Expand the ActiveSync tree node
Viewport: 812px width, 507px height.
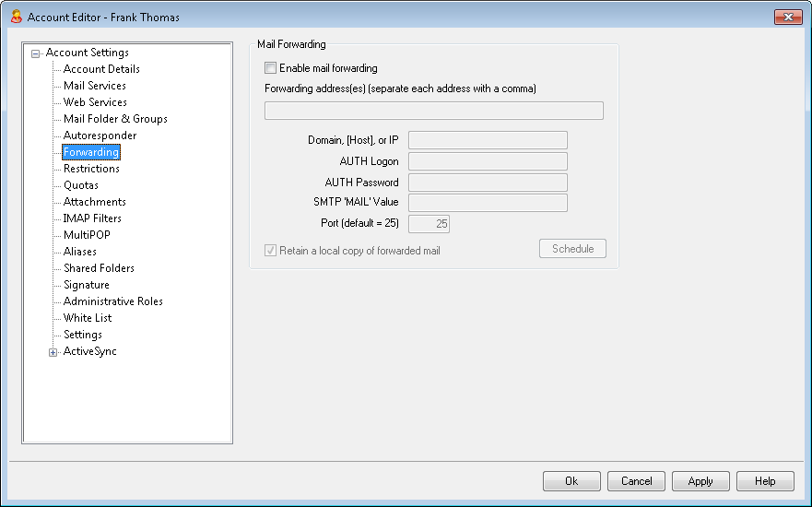point(53,352)
